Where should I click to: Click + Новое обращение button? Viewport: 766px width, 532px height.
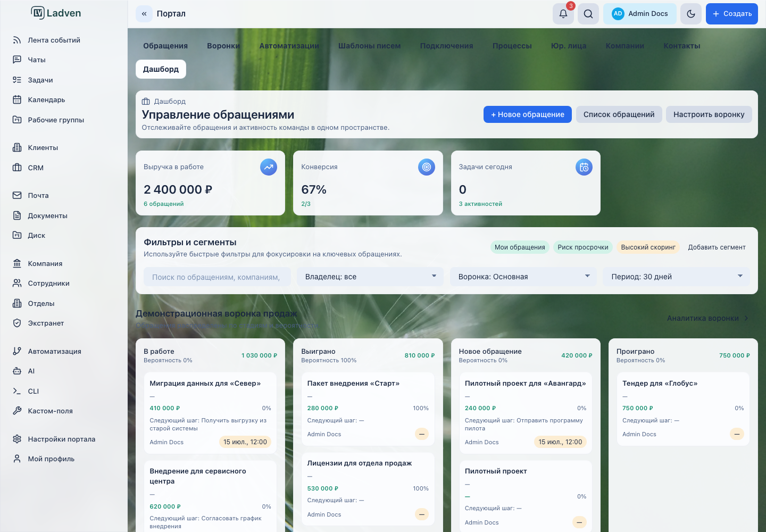tap(528, 114)
